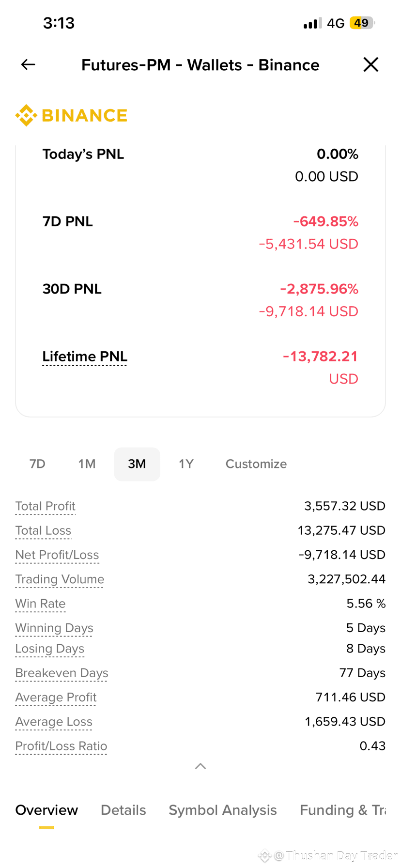Tap the Binance logo

(x=71, y=115)
